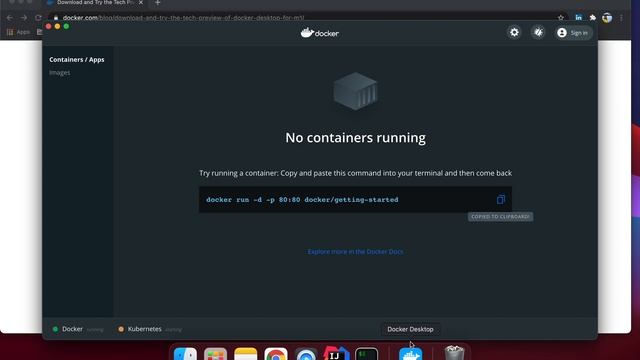Click the container cube illustration
Viewport: 640px width, 360px height.
pos(355,91)
